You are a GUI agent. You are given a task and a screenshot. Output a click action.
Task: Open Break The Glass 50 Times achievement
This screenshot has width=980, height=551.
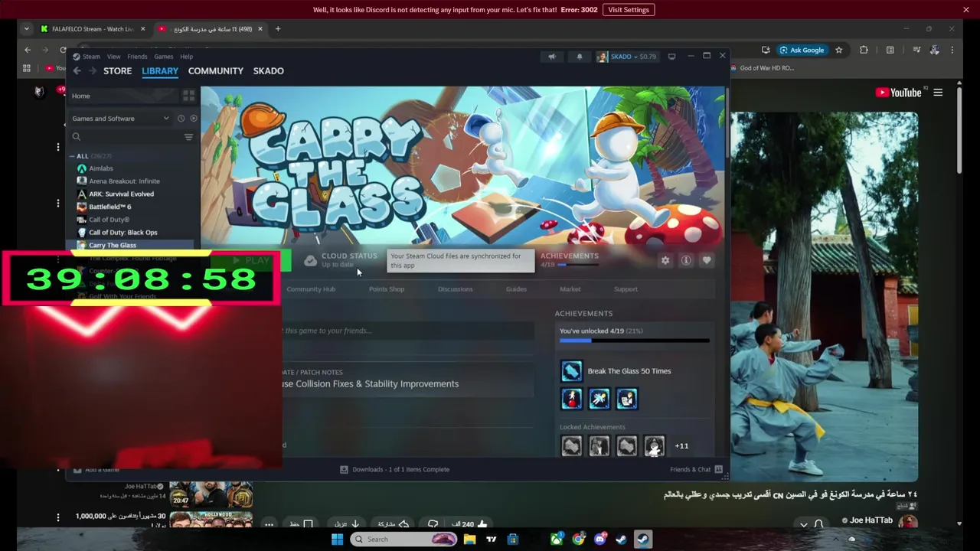[x=571, y=371]
